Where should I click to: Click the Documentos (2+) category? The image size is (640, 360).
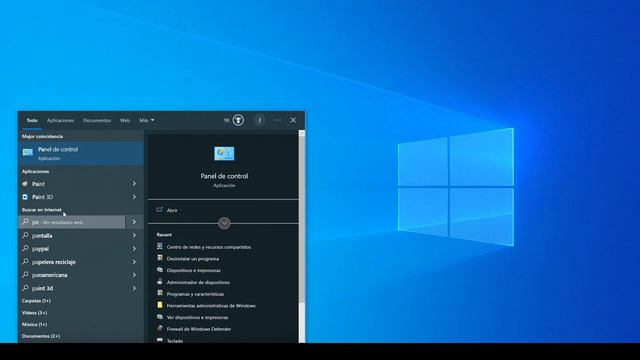(x=41, y=336)
